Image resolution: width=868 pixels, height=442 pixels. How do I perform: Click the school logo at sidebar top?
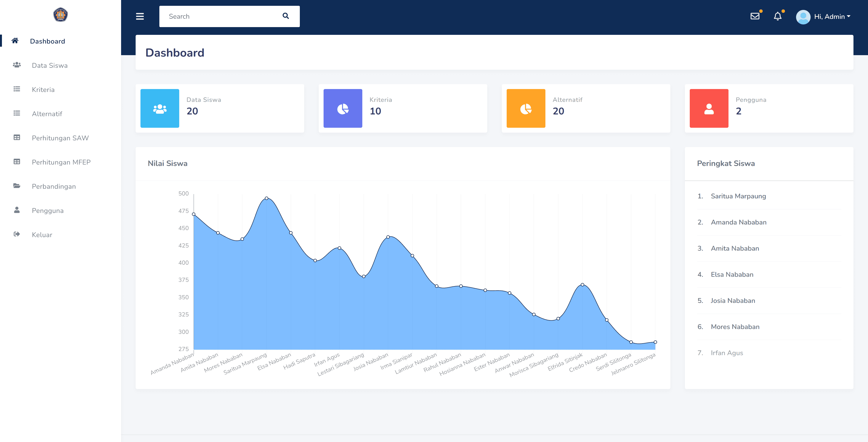tap(60, 15)
